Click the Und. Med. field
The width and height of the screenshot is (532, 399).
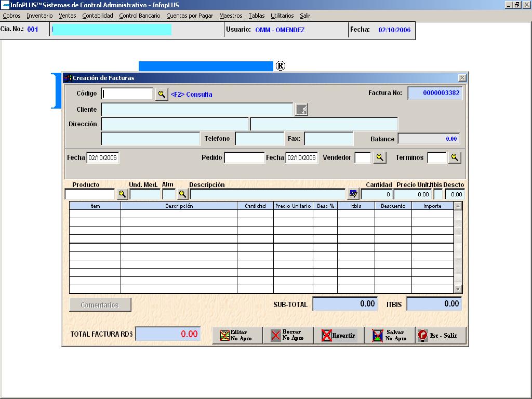point(145,194)
